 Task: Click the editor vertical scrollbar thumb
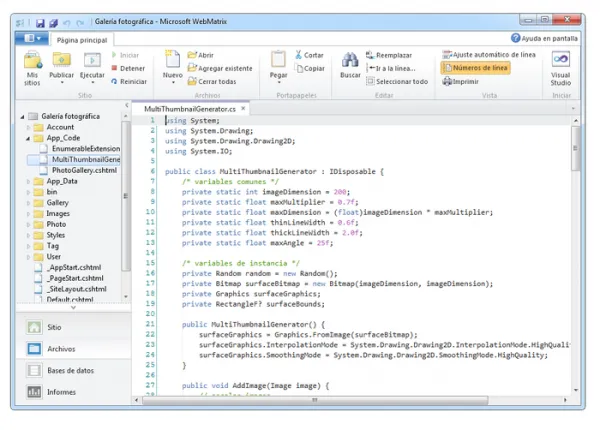click(576, 148)
